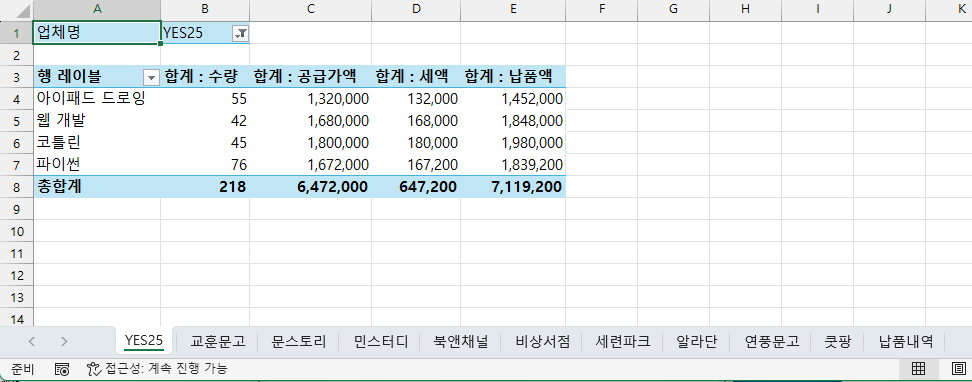Switch to the 문스토리 sheet tab
The height and width of the screenshot is (382, 972).
click(299, 341)
